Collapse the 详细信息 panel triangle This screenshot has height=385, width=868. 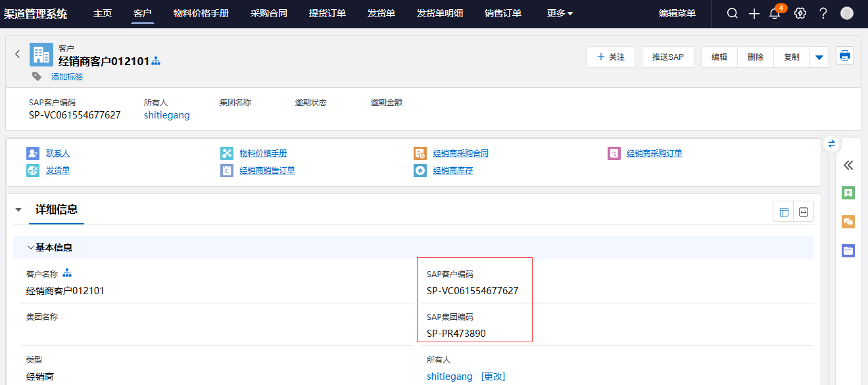pos(18,210)
